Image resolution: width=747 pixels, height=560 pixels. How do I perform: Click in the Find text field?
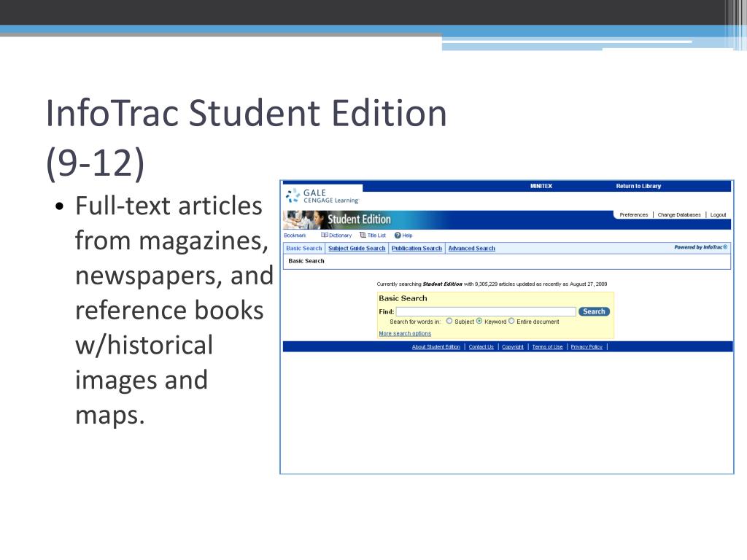pos(486,311)
